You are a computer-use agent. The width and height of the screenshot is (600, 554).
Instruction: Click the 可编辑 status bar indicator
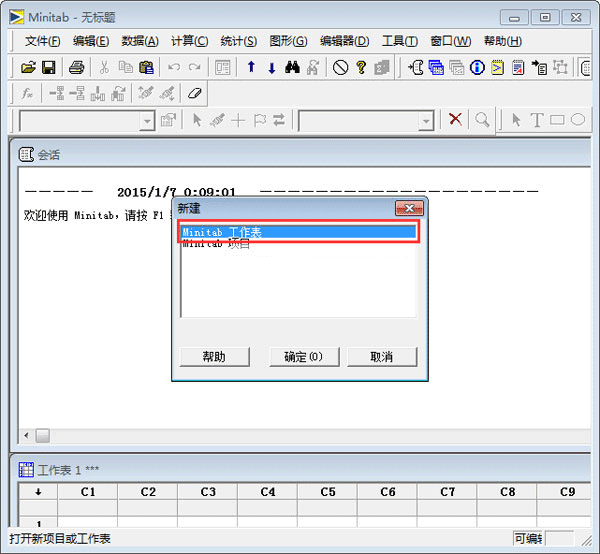(x=528, y=539)
